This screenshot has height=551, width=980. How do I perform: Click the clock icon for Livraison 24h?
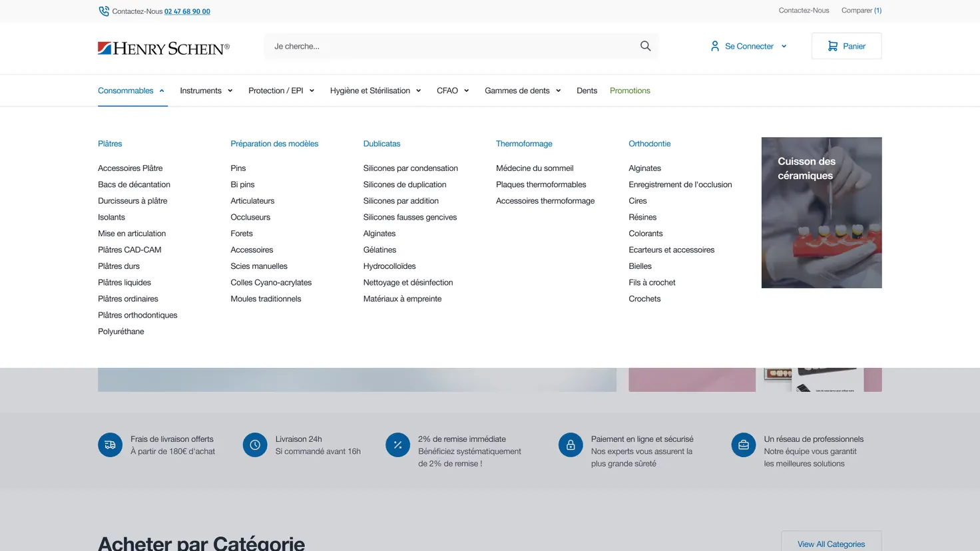click(x=255, y=445)
